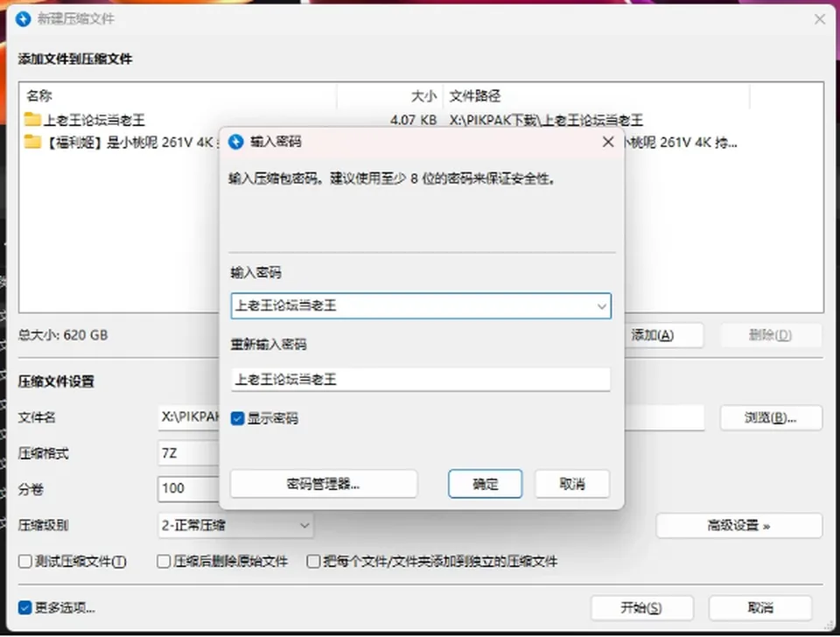Image resolution: width=840 pixels, height=637 pixels.
Task: Click the 名称 column header
Action: [178, 96]
